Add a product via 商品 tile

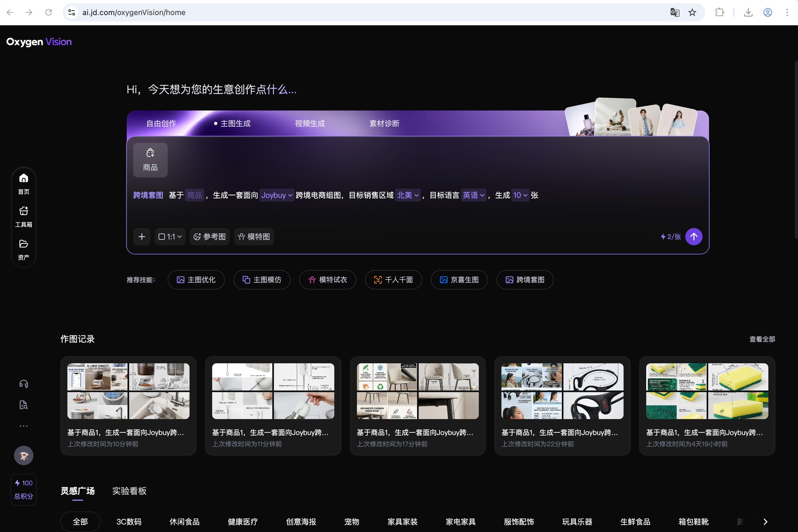pos(150,160)
